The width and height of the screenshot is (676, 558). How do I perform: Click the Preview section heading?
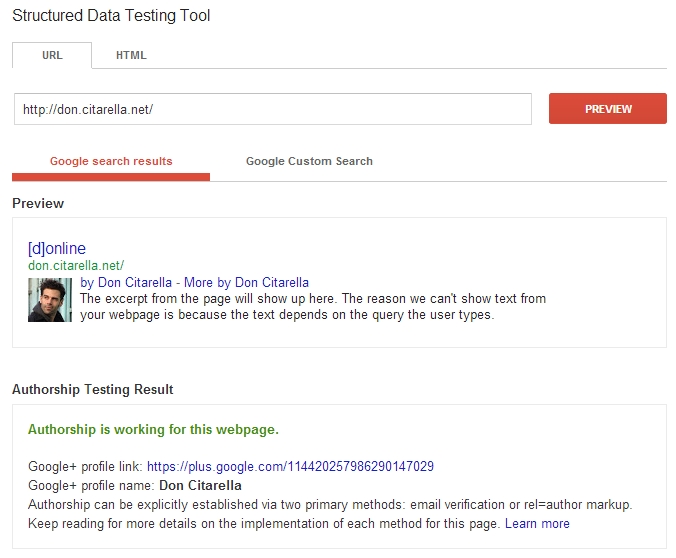38,203
